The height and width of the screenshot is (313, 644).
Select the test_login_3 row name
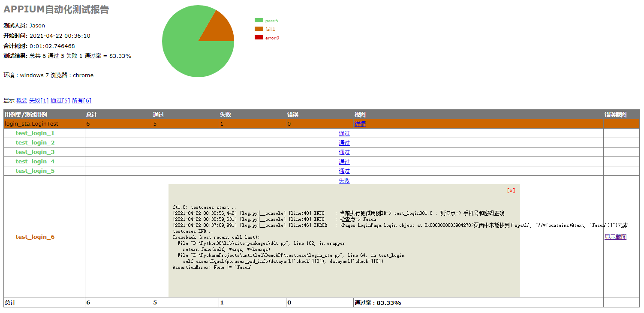pyautogui.click(x=35, y=152)
